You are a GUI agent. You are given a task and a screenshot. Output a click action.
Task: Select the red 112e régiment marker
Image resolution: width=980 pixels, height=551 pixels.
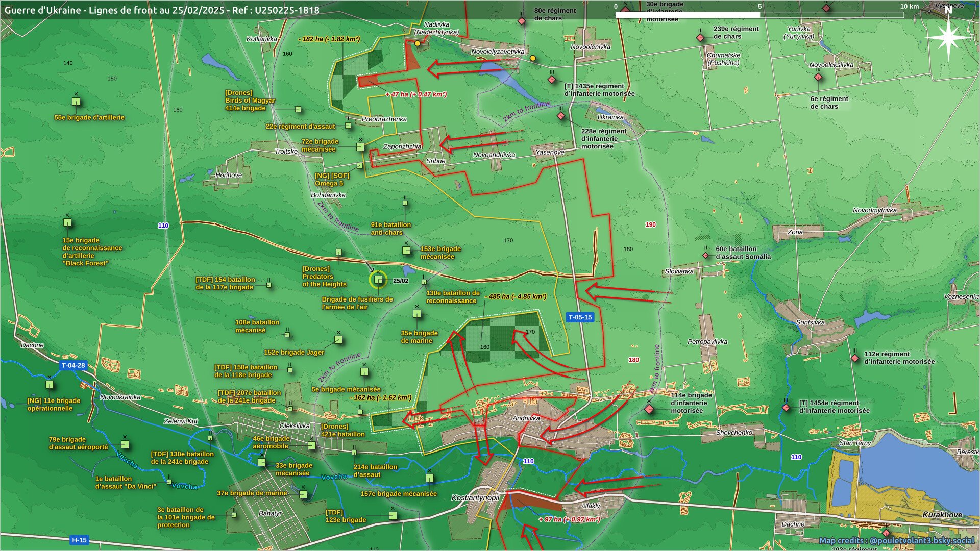(x=855, y=358)
